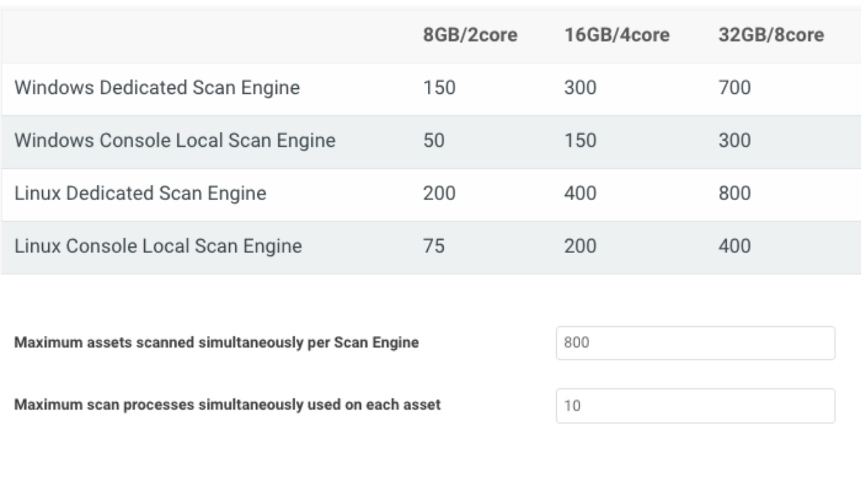Click the 50 value in Windows Console row
Screen dimensions: 868x480
433,141
